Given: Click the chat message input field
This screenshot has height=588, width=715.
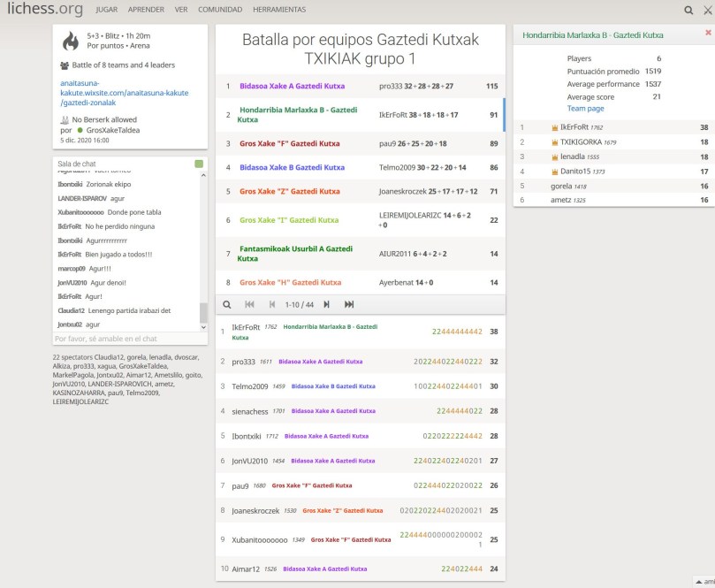Looking at the screenshot, I should pos(124,339).
